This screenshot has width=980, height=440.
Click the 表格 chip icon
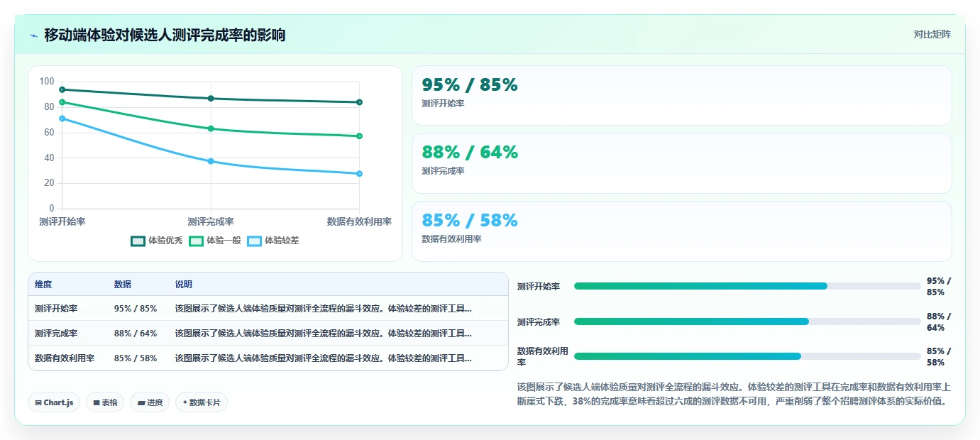pos(96,402)
